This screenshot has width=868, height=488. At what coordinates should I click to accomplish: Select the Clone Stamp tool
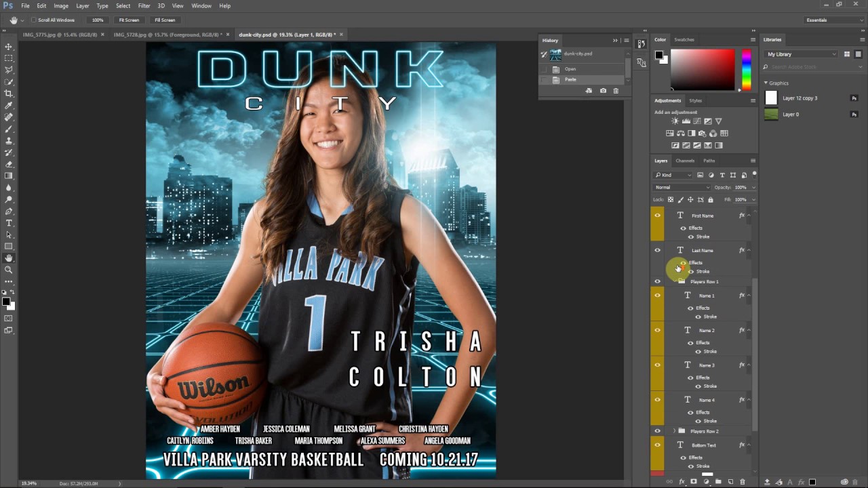(x=9, y=140)
